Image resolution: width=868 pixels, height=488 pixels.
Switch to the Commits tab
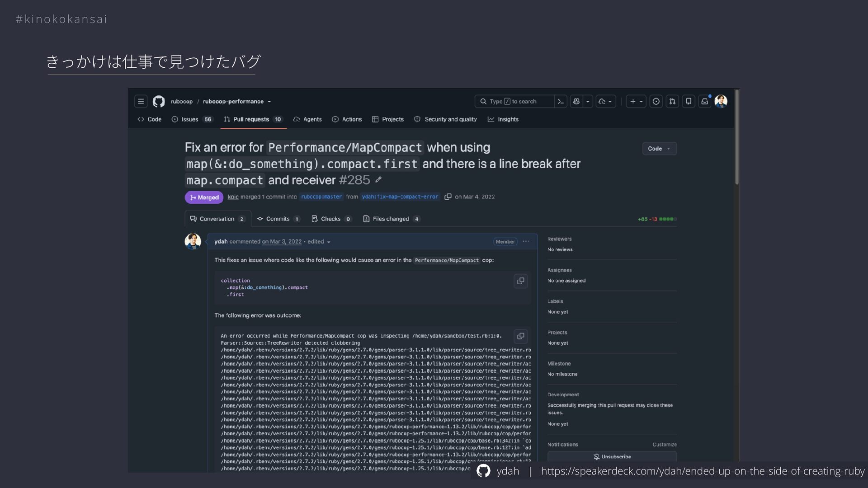click(x=278, y=219)
